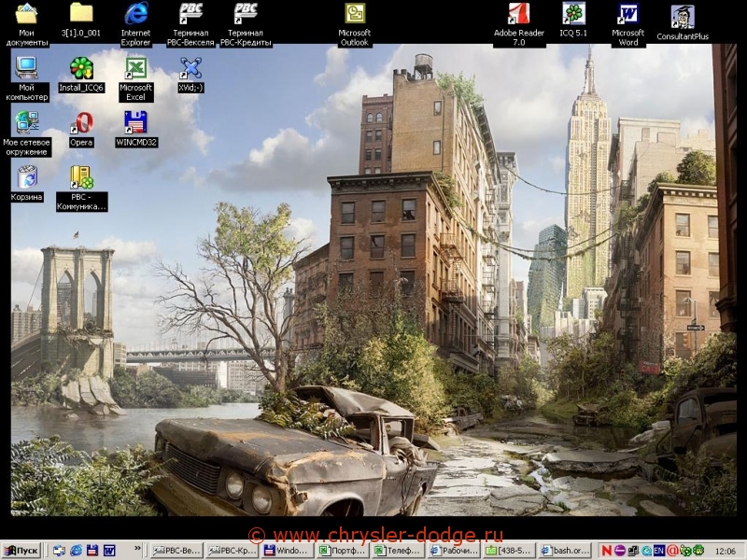Select the ConsultantPlus desktop shortcut
Screen dimensions: 747x560
pos(683,22)
